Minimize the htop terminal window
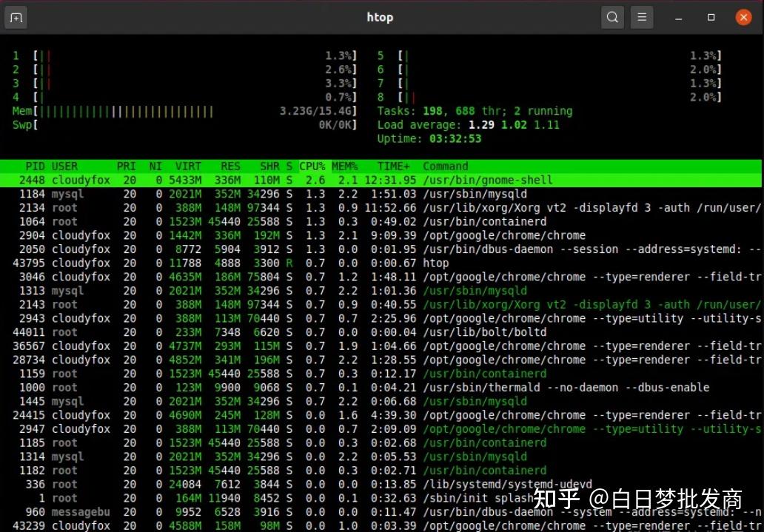This screenshot has height=532, width=764. coord(679,18)
